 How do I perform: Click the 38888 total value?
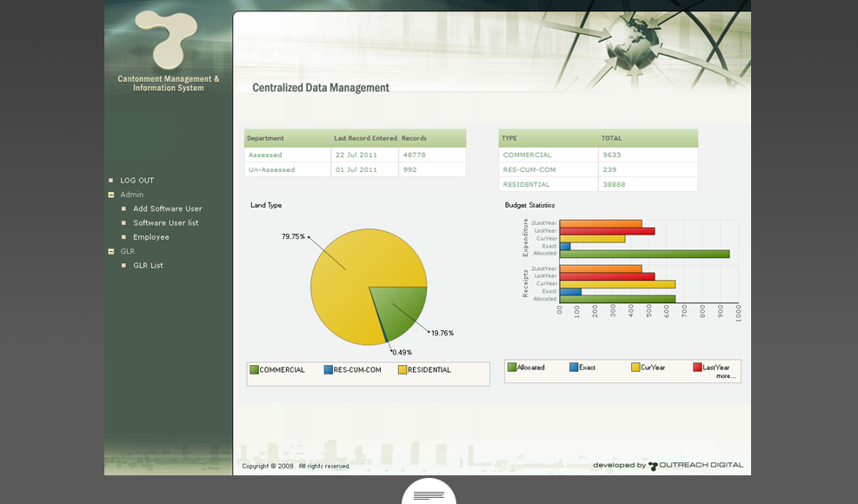point(614,184)
